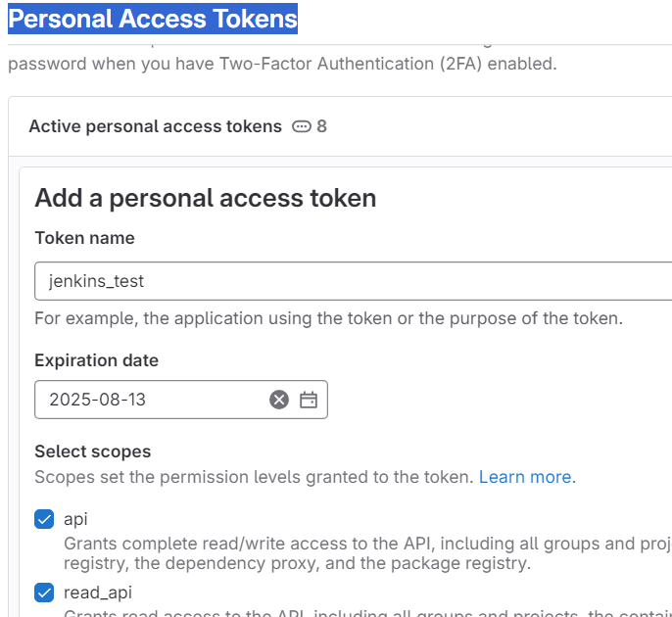
Task: Focus the Token name field containing jenkins_test
Action: (x=353, y=281)
